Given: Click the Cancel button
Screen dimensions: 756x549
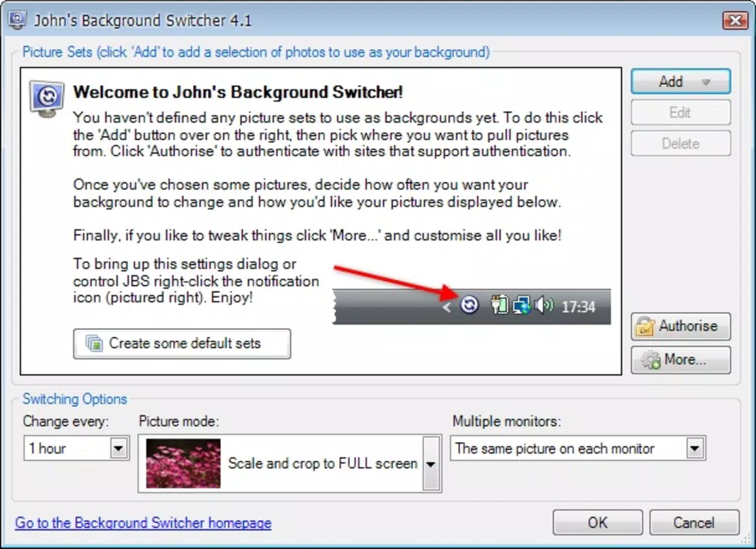Looking at the screenshot, I should [694, 522].
